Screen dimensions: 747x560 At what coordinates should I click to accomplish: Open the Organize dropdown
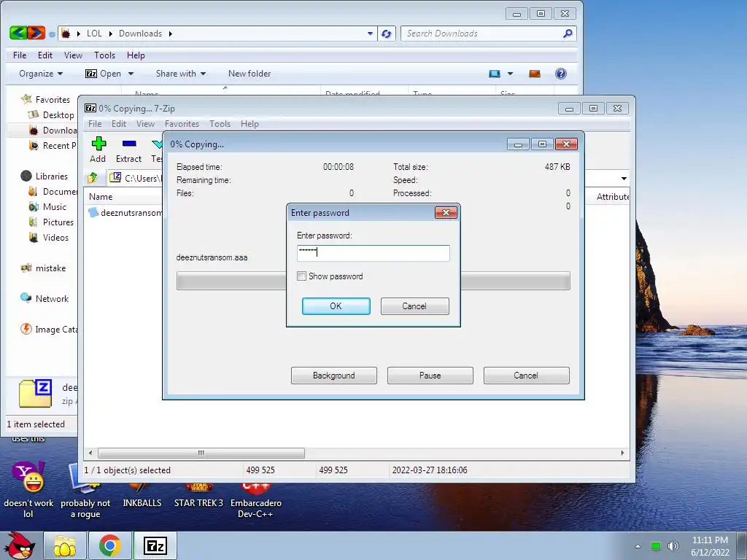point(41,74)
